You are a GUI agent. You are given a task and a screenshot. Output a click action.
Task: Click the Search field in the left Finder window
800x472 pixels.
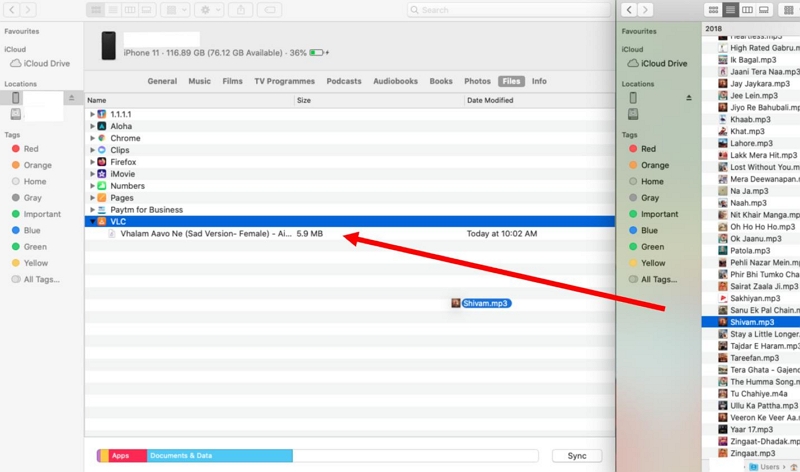coord(509,10)
